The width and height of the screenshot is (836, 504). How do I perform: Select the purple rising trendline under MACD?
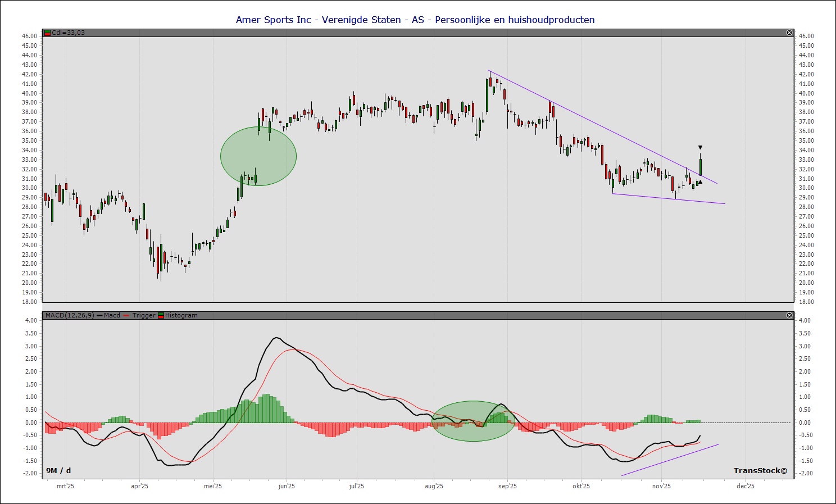click(670, 460)
